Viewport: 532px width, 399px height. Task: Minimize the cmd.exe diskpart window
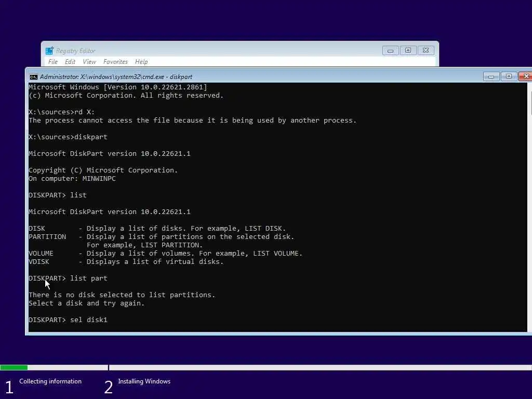[x=491, y=76]
